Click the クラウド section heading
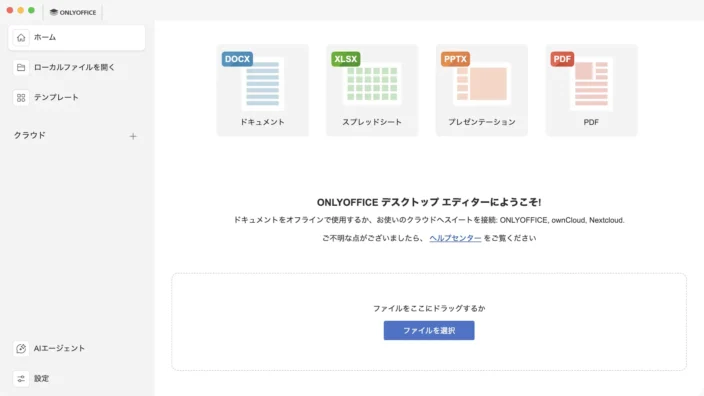704x396 pixels. pyautogui.click(x=30, y=135)
